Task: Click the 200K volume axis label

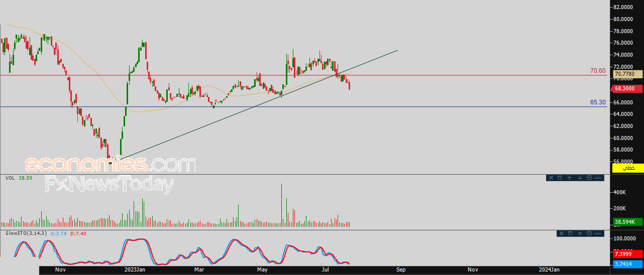Action: tap(619, 208)
